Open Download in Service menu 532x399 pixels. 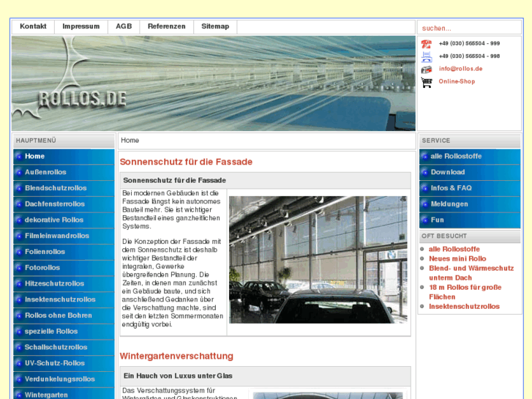click(x=470, y=173)
